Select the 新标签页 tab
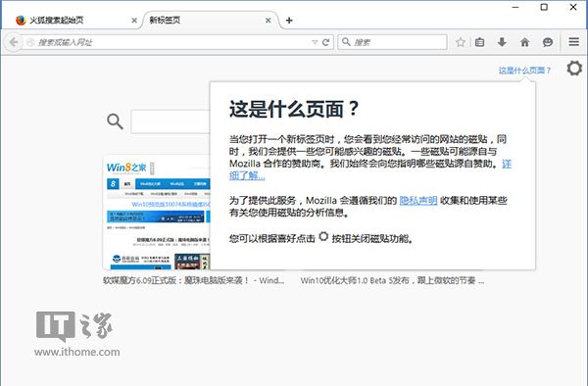This screenshot has height=386, width=588. click(210, 21)
